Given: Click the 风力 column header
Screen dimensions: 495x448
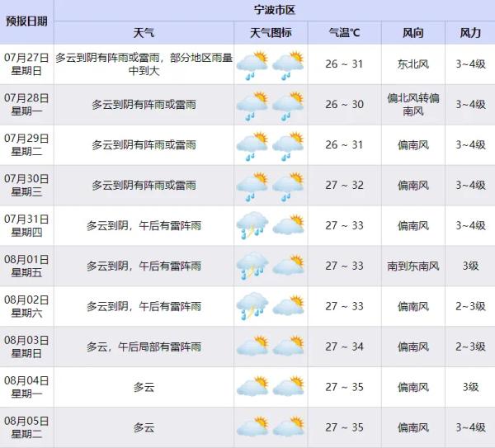Looking at the screenshot, I should (x=470, y=33).
